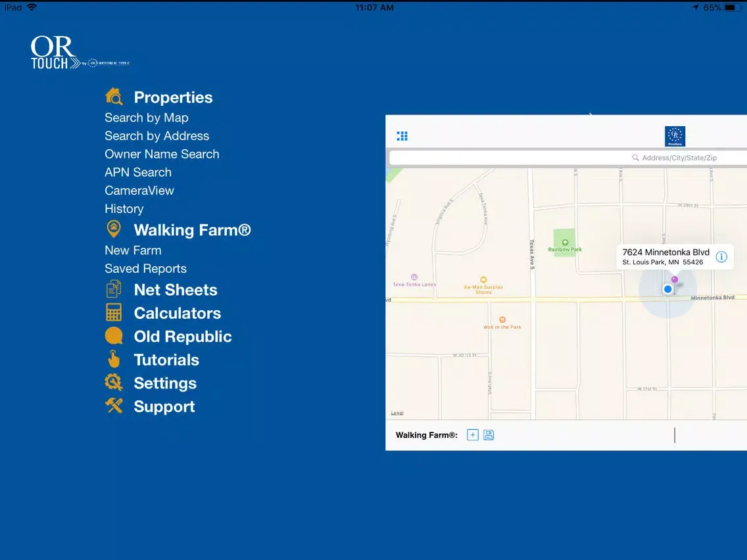
Task: Tap the Address/City/State/Zip search field
Action: tap(568, 158)
